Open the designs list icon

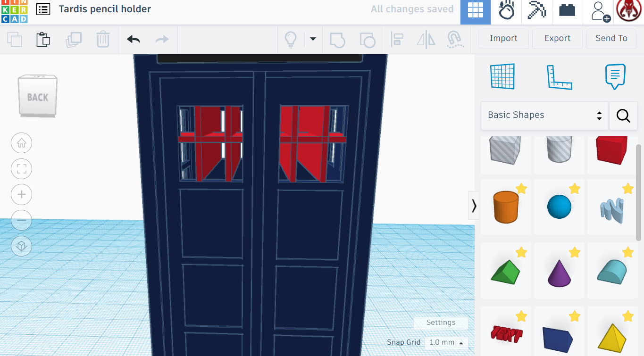click(x=43, y=9)
